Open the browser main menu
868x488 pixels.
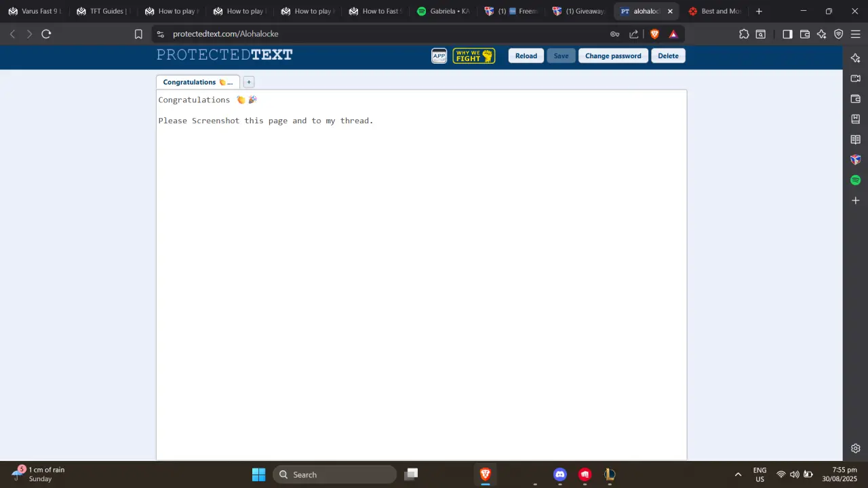(856, 34)
